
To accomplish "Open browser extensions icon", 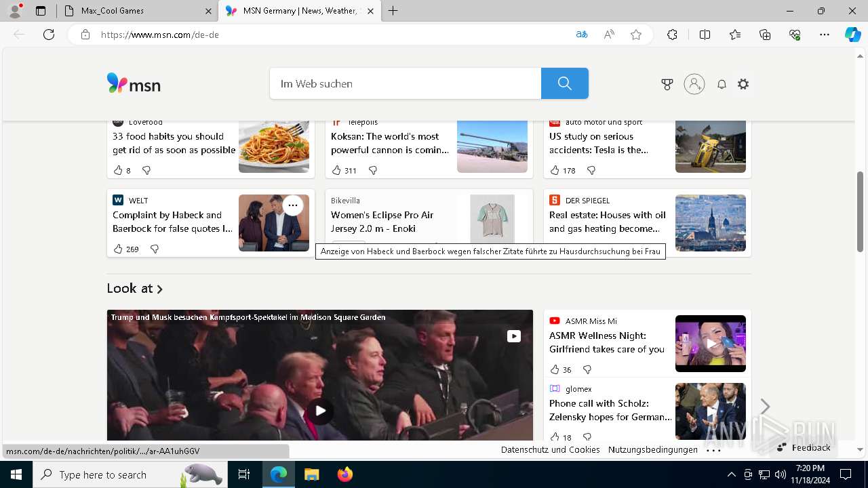I will coord(672,35).
